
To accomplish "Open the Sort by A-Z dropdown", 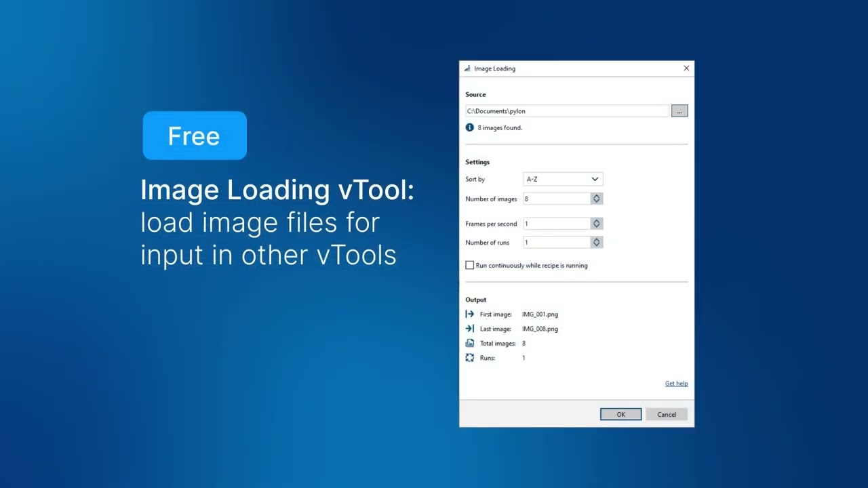I will (x=563, y=180).
